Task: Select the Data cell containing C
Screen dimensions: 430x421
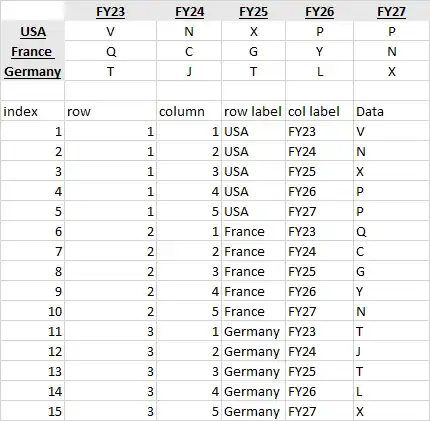Action: coord(391,251)
